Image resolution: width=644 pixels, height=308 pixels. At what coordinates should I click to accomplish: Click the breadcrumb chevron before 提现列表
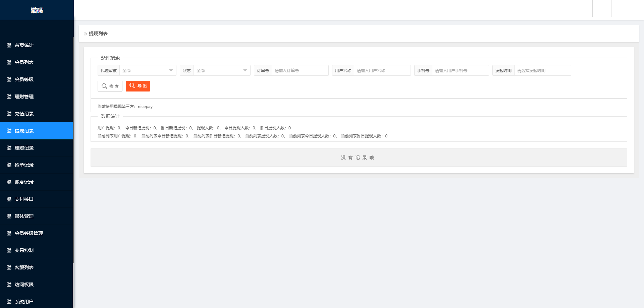pyautogui.click(x=85, y=34)
